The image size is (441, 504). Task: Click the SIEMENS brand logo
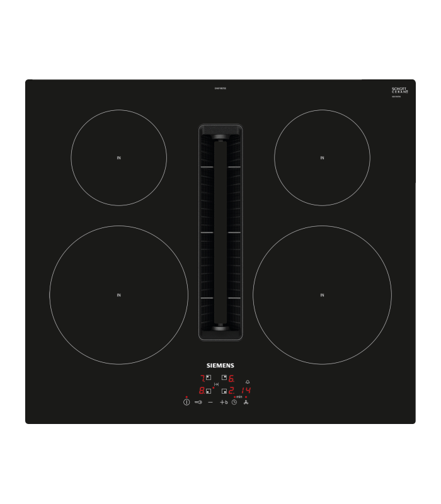click(x=220, y=365)
